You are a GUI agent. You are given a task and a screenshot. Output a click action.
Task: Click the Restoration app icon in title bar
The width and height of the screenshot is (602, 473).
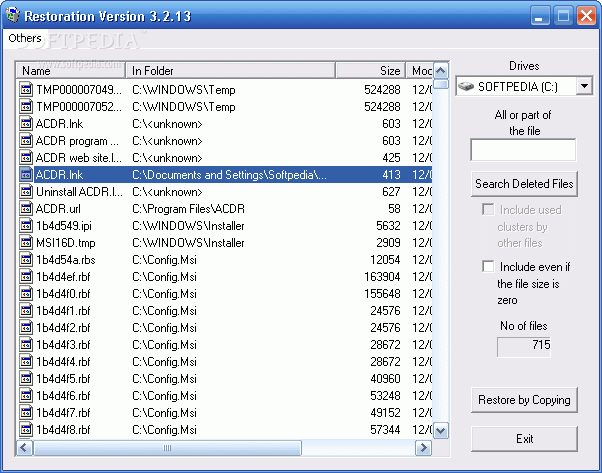pos(13,15)
